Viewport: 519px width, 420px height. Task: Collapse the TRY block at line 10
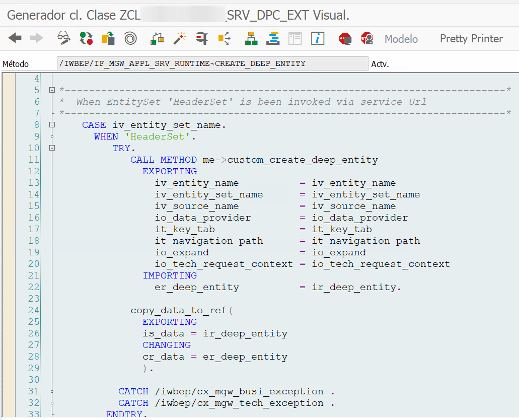(x=52, y=148)
